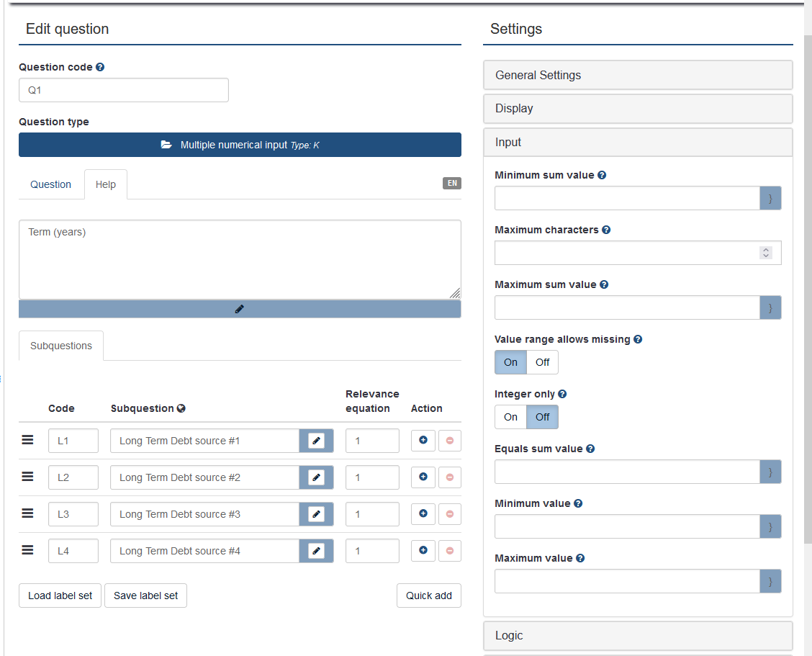Edit subquestion L1 with its pencil icon
812x656 pixels.
(316, 441)
